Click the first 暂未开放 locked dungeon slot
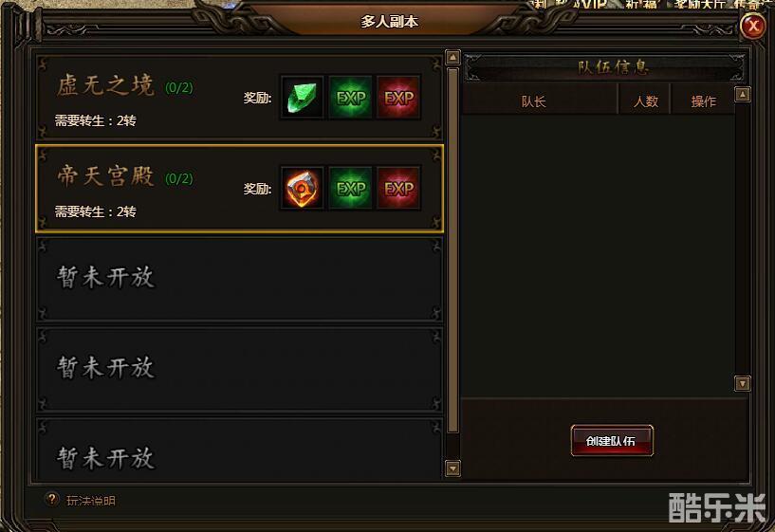Viewport: 775px width, 532px height. coord(240,279)
